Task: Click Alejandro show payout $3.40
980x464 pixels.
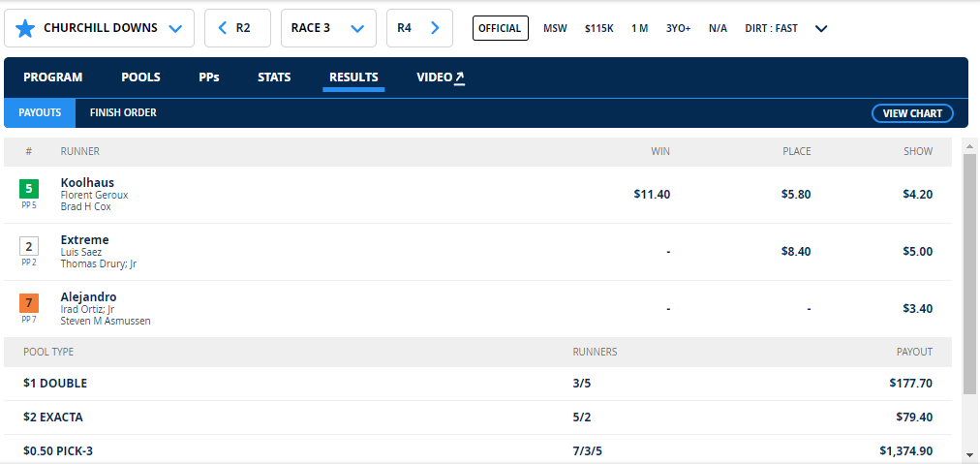Action: pos(917,309)
